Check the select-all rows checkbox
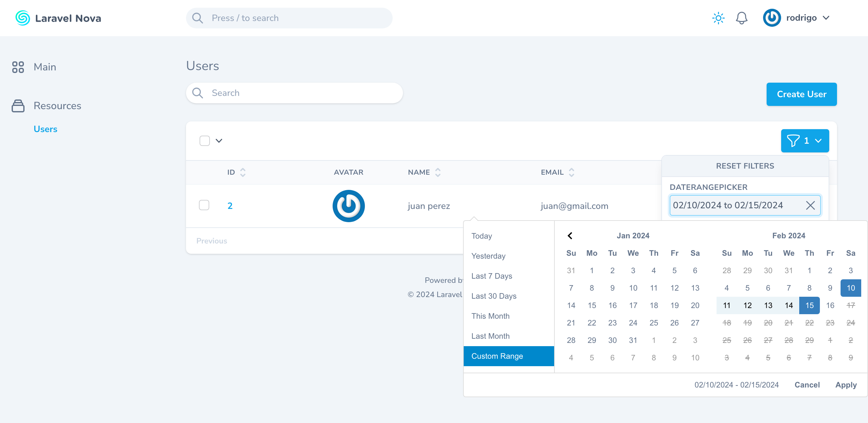868x423 pixels. (x=204, y=140)
